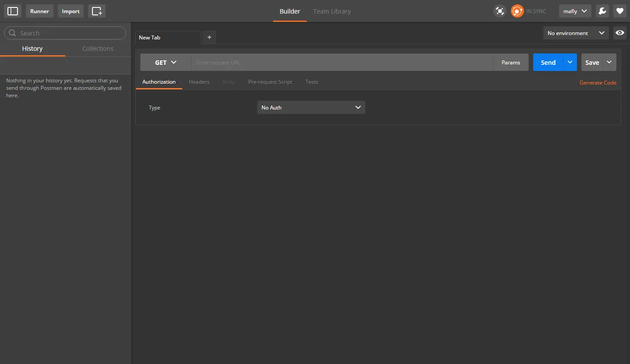The image size is (630, 364).
Task: Toggle environment quick look eye icon
Action: pos(620,33)
